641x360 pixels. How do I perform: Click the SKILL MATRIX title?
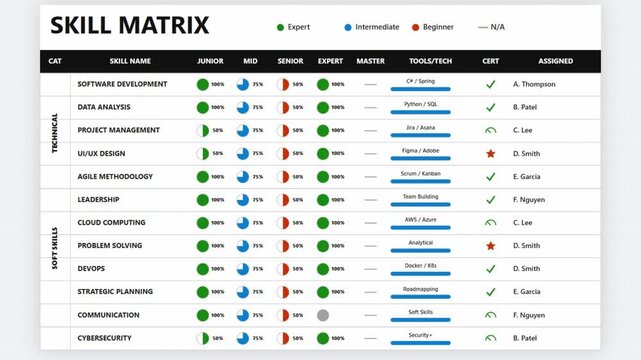coord(130,25)
